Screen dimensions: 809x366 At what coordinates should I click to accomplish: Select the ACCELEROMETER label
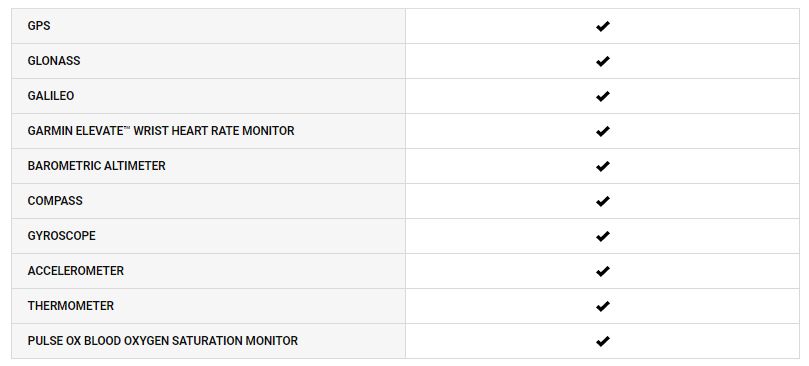(75, 271)
